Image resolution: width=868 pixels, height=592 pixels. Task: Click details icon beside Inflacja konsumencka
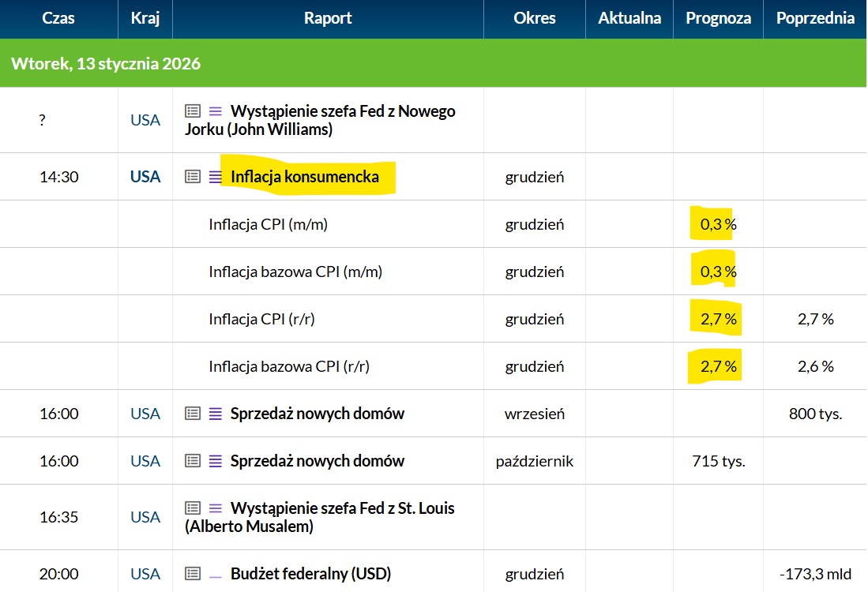(193, 177)
